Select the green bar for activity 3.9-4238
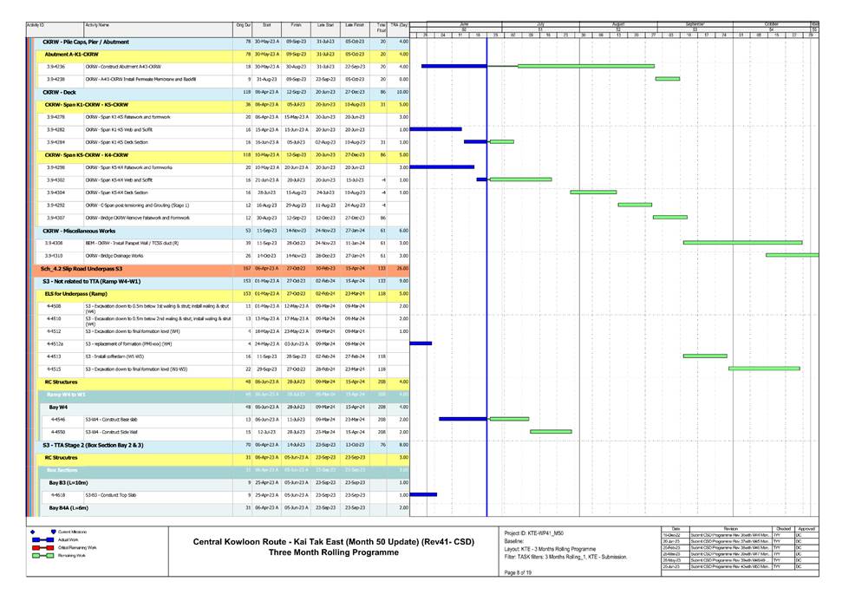868x614 pixels. click(667, 79)
